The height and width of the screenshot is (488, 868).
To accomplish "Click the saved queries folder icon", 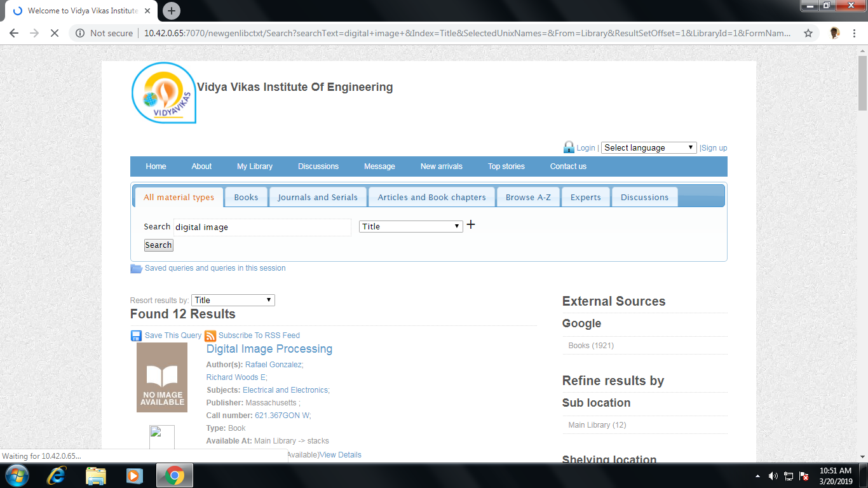I will 136,268.
